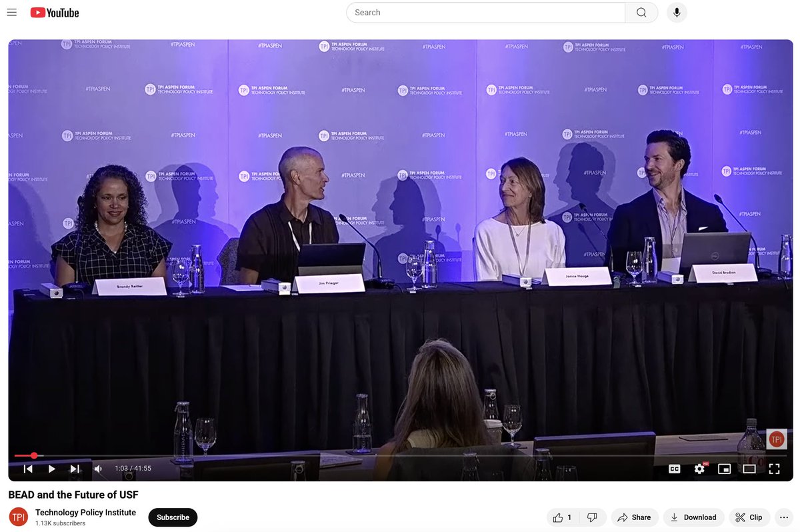Open player settings gear
Viewport: 800px width, 532px height.
click(699, 469)
